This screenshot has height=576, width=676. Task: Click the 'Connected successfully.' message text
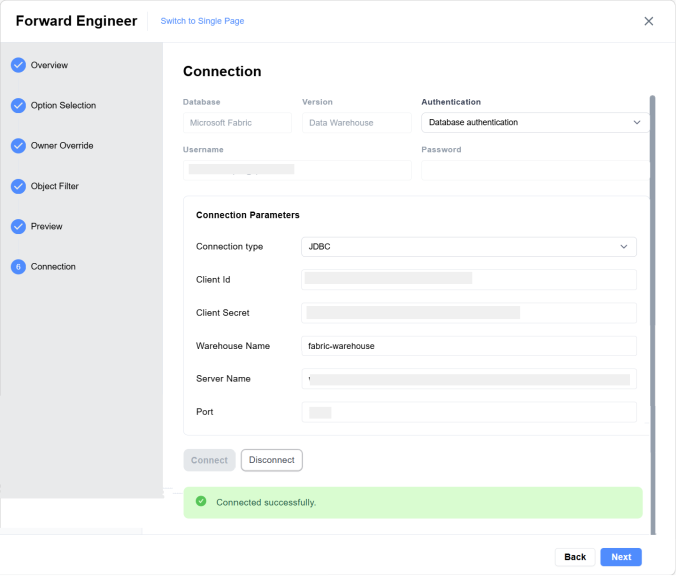click(x=266, y=503)
